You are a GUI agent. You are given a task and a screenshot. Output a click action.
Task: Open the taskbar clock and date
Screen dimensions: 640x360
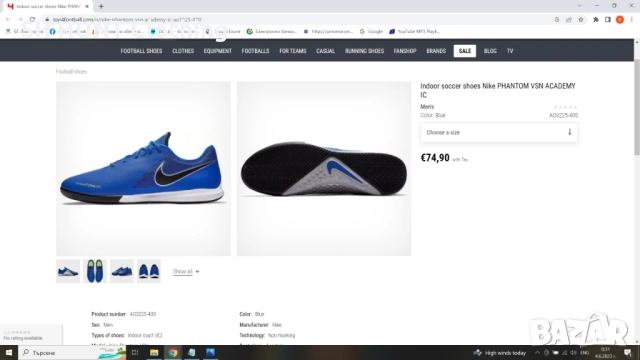605,353
